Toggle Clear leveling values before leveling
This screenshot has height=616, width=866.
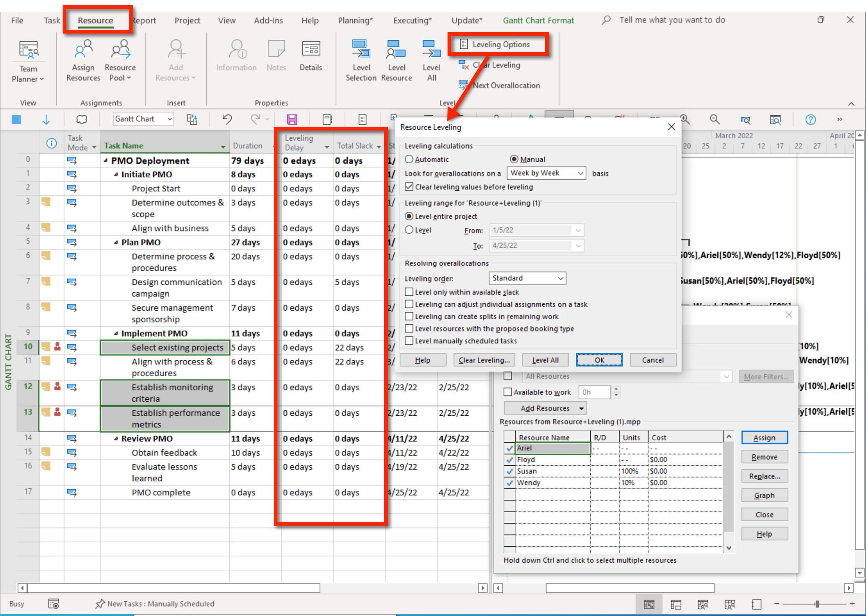point(409,186)
